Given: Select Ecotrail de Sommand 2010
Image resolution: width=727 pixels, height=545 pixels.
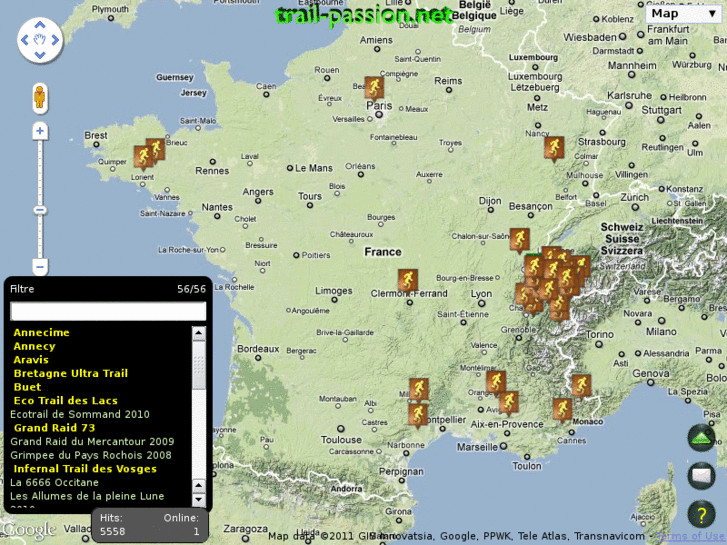Looking at the screenshot, I should tap(80, 414).
